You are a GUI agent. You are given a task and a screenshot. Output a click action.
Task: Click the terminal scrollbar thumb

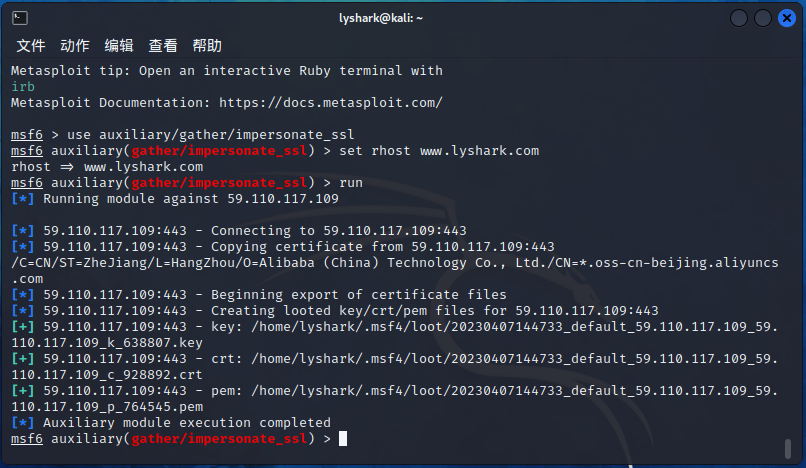[x=789, y=447]
